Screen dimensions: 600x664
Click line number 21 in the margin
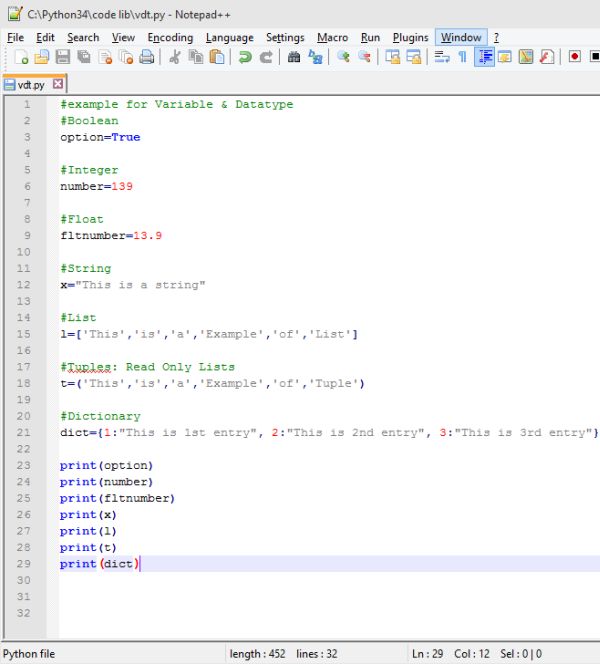tap(24, 432)
